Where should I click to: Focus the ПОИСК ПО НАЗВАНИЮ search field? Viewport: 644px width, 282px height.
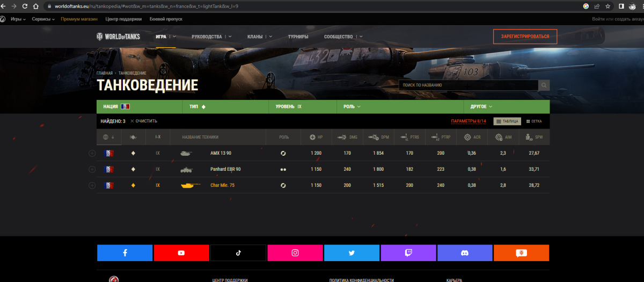(469, 85)
